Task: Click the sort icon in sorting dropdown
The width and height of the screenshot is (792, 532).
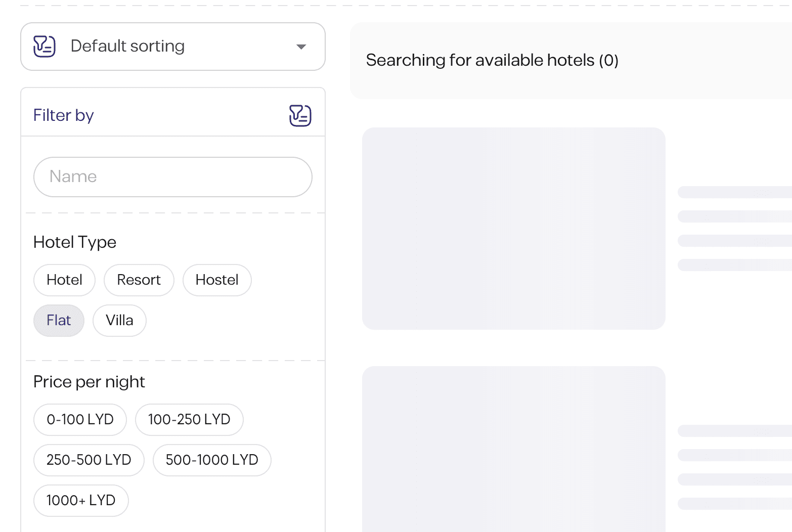Action: pyautogui.click(x=45, y=47)
